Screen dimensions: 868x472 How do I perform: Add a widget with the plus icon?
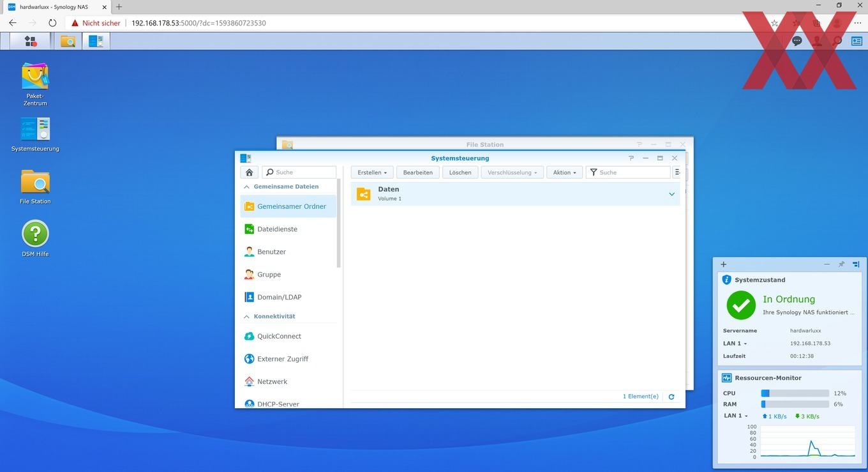(723, 264)
